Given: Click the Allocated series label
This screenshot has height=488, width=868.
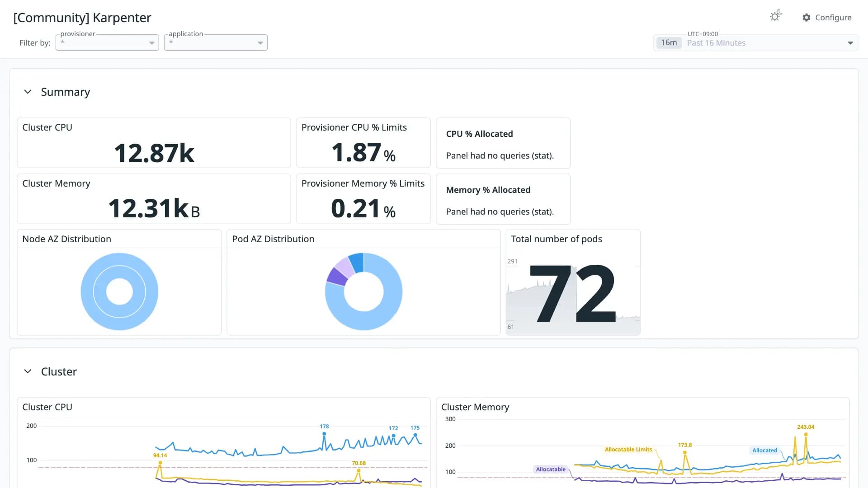Looking at the screenshot, I should (765, 450).
